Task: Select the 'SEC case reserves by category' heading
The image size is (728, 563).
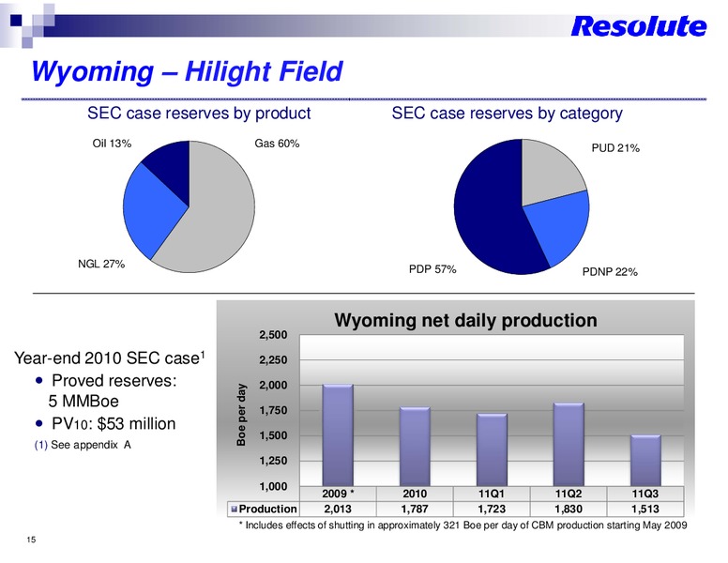Action: [507, 113]
